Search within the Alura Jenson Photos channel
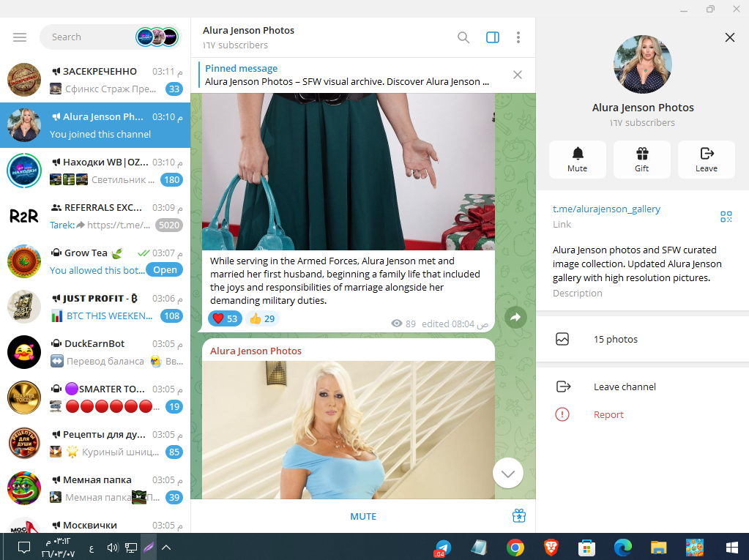Viewport: 749px width, 560px height. [x=463, y=37]
